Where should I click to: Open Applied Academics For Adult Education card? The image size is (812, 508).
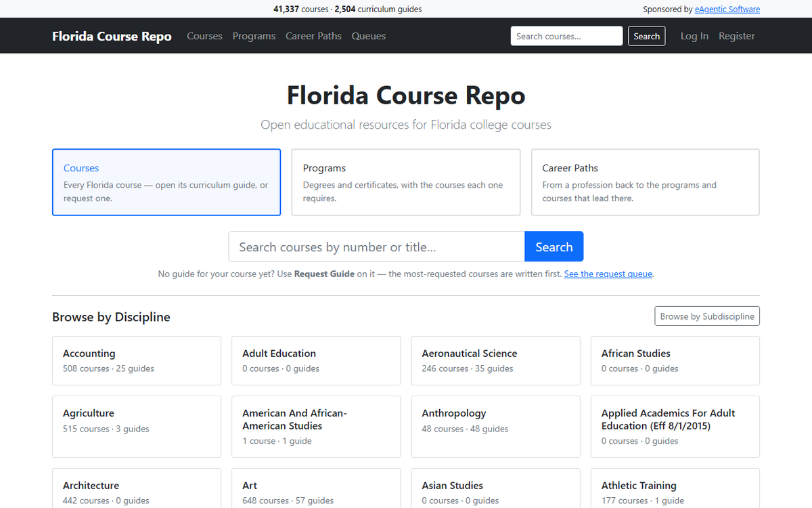tap(675, 427)
